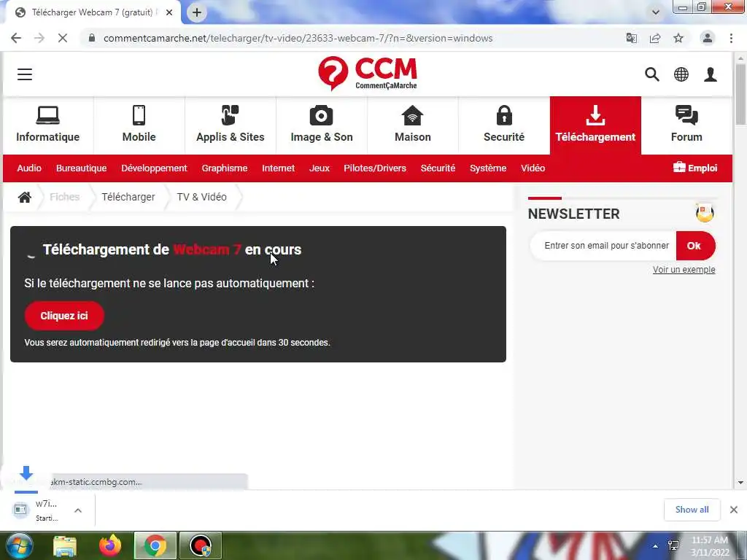Image resolution: width=747 pixels, height=560 pixels.
Task: Click the CCM CommentÇaMarche logo
Action: 368,74
